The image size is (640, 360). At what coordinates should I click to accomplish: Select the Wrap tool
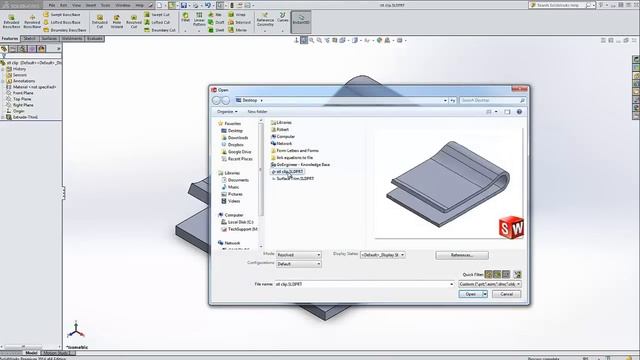[x=237, y=15]
